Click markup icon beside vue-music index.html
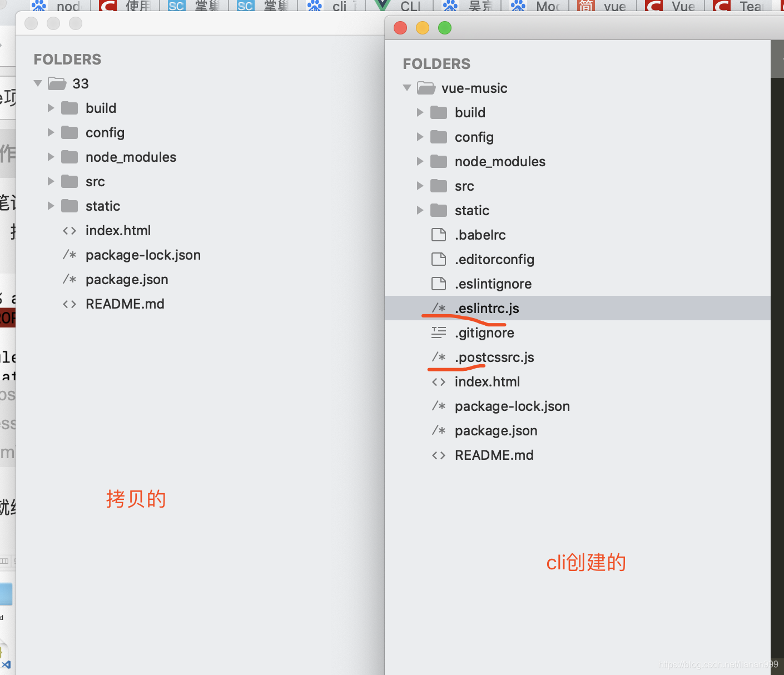Screen dimensions: 784x675 pyautogui.click(x=439, y=382)
